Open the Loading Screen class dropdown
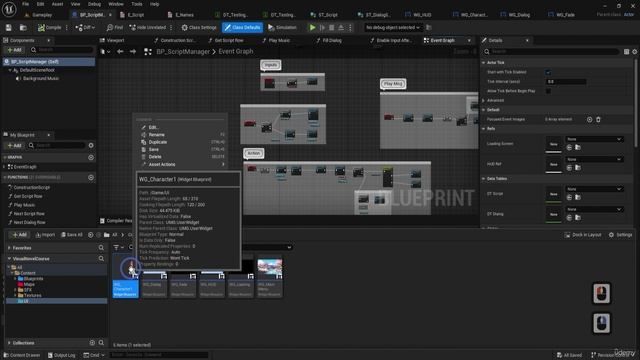The image size is (640, 360). [594, 139]
